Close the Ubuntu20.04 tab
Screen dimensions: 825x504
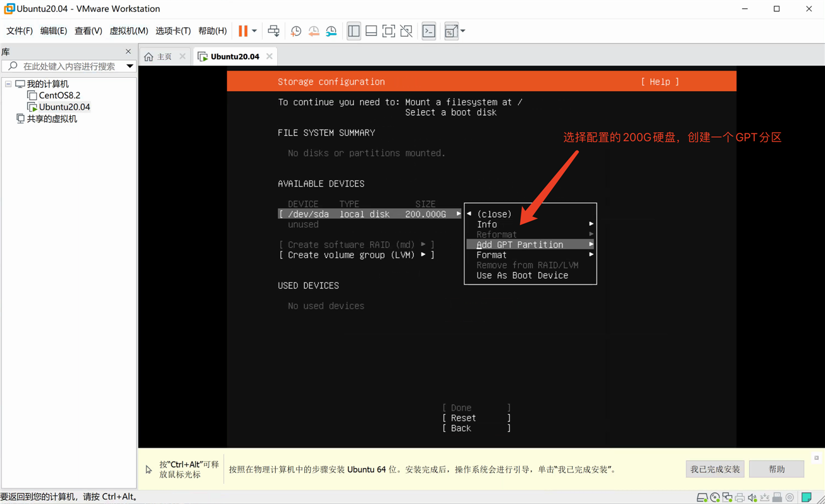(270, 56)
